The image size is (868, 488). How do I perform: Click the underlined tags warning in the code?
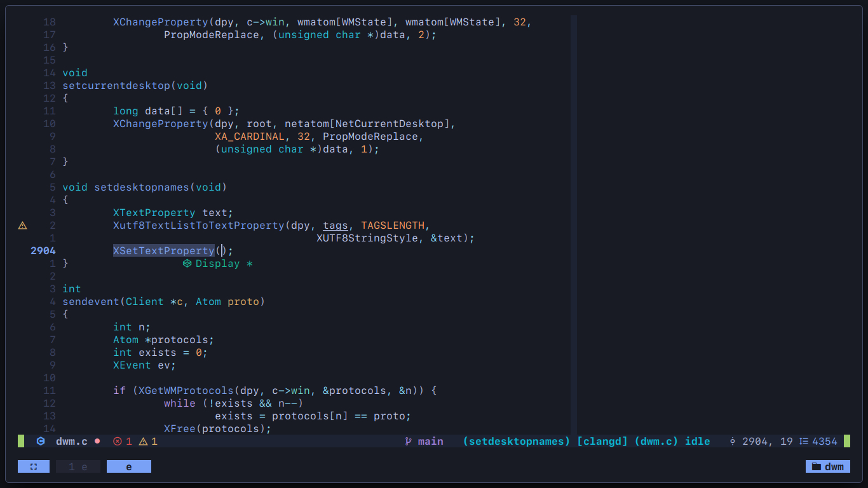coord(335,225)
